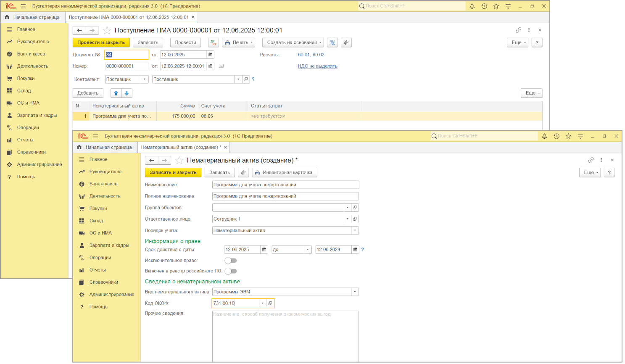Select Счет учета cell 08.05
Image resolution: width=625 pixels, height=364 pixels.
click(x=223, y=116)
